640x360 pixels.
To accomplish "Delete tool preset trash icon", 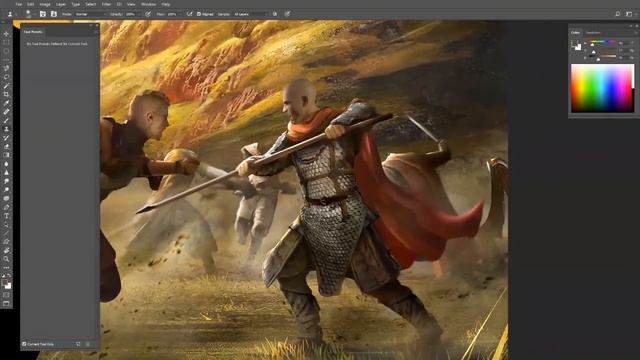I will point(88,344).
